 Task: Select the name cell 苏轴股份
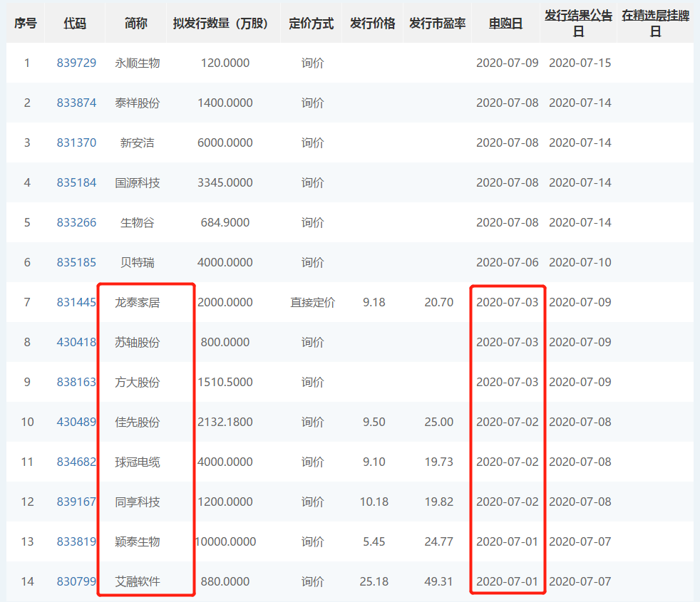pos(137,342)
